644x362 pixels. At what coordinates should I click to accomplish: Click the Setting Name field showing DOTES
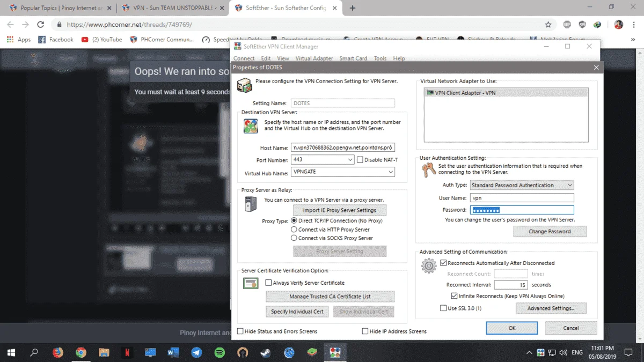pos(343,103)
